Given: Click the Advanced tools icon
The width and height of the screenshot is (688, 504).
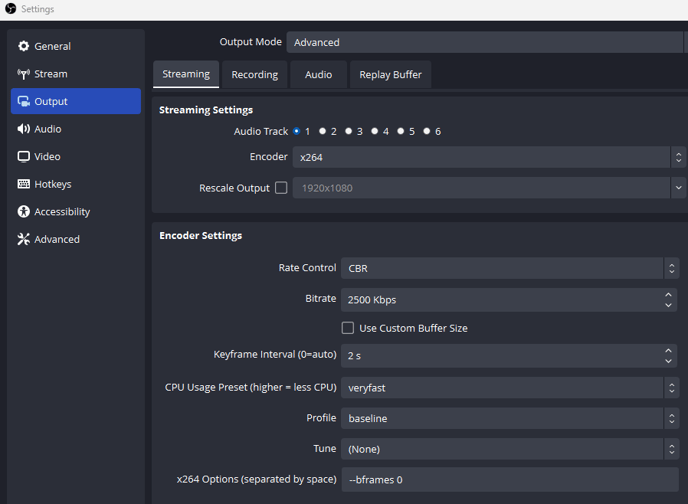Looking at the screenshot, I should pyautogui.click(x=24, y=239).
